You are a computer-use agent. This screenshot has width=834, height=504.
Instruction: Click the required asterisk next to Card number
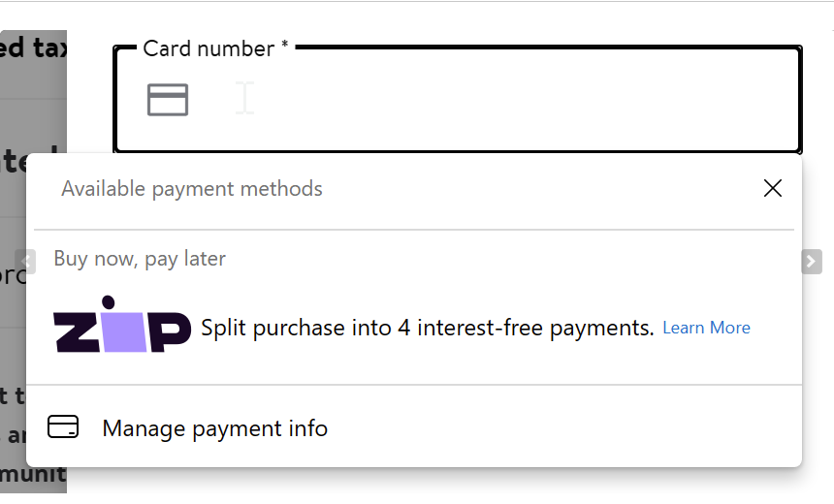[x=285, y=47]
